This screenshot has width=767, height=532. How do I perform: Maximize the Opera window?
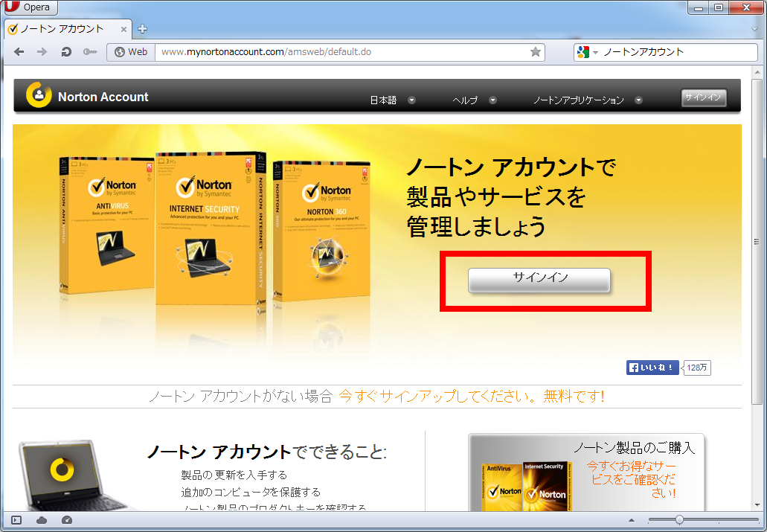(x=719, y=7)
